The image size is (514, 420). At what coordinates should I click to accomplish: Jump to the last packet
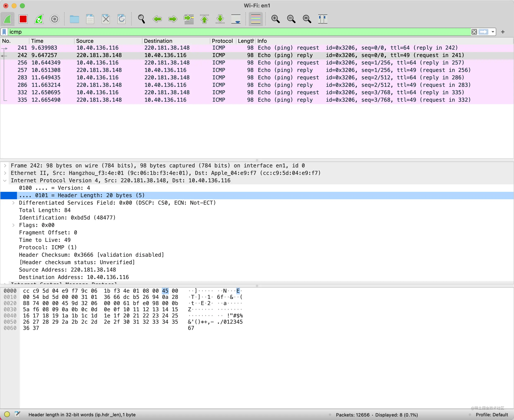(220, 19)
